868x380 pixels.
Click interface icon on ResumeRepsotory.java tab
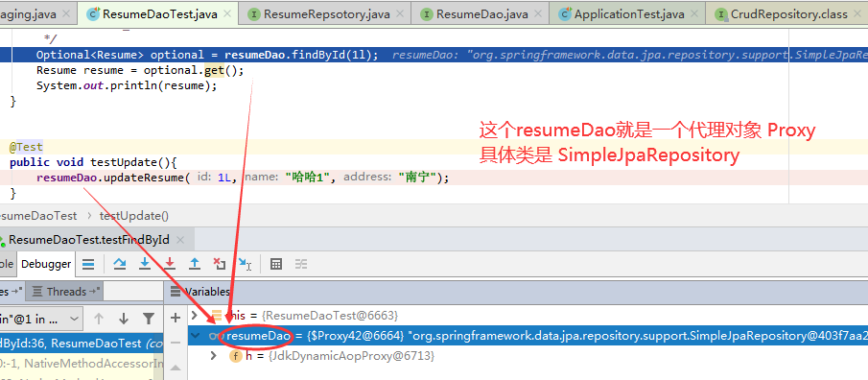[x=253, y=13]
